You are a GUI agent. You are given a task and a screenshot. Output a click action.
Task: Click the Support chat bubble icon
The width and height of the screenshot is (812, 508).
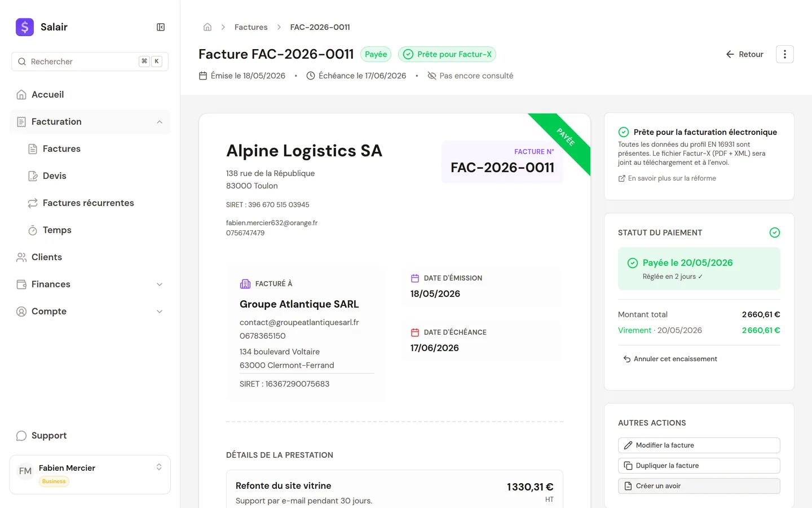point(21,436)
